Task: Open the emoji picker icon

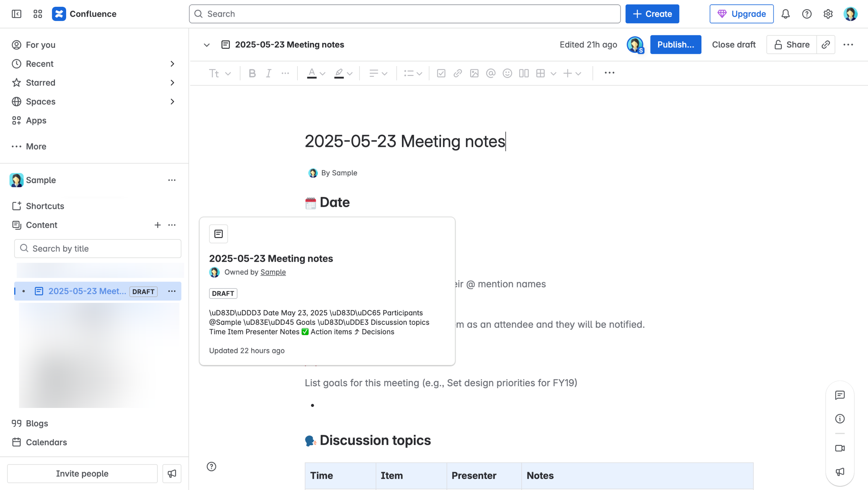Action: 507,73
